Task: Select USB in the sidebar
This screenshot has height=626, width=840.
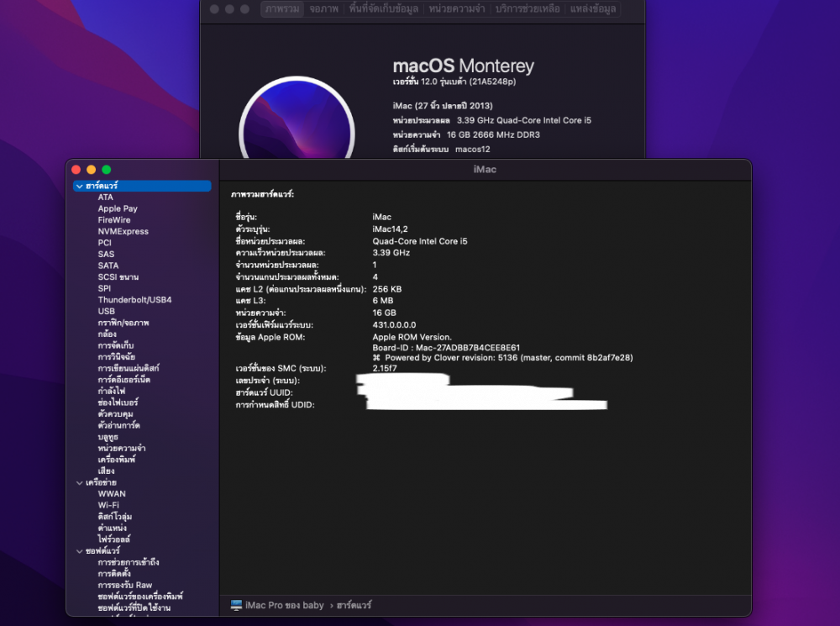Action: click(x=106, y=311)
